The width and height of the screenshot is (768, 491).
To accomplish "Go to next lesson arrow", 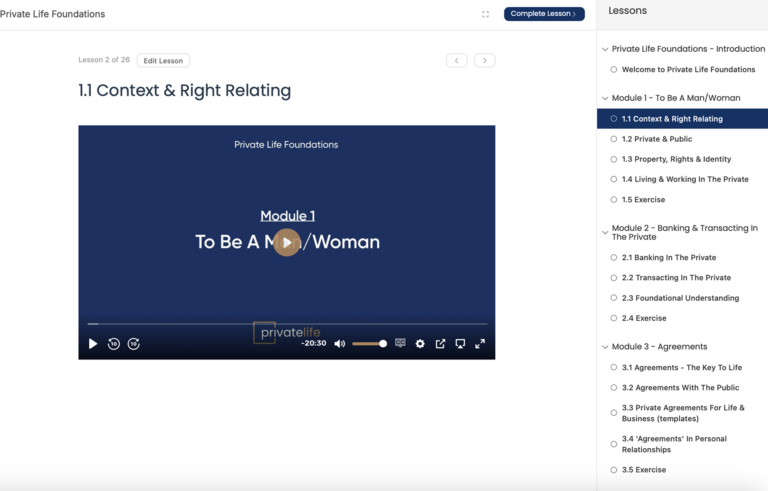I will pos(484,60).
